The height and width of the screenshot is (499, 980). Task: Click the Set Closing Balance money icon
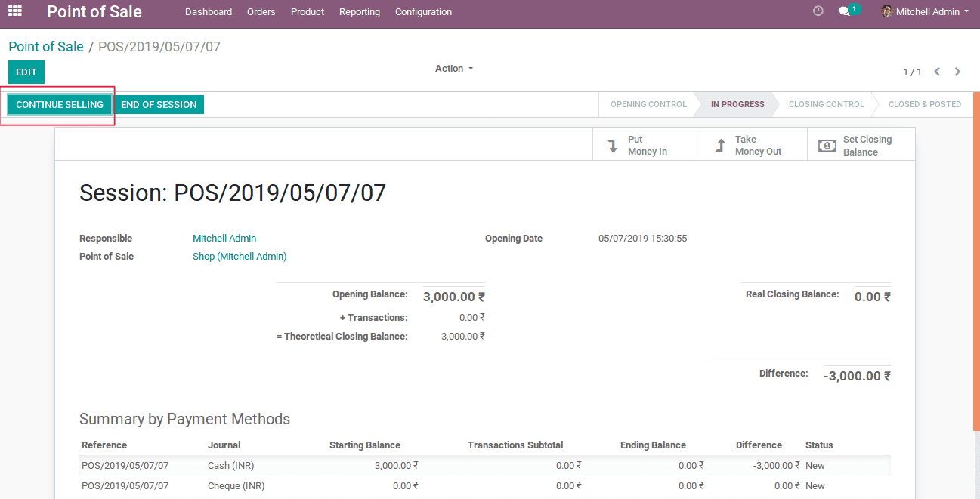coord(828,146)
